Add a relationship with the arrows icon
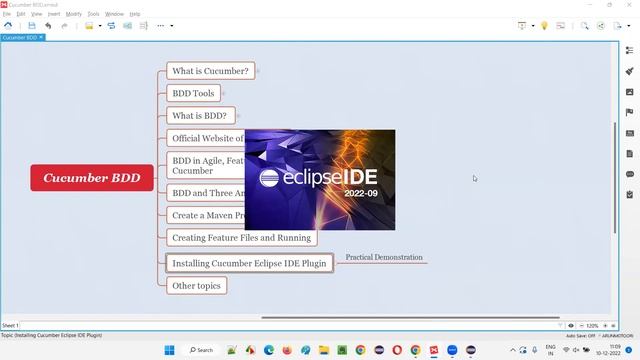Image resolution: width=640 pixels, height=360 pixels. 111,26
